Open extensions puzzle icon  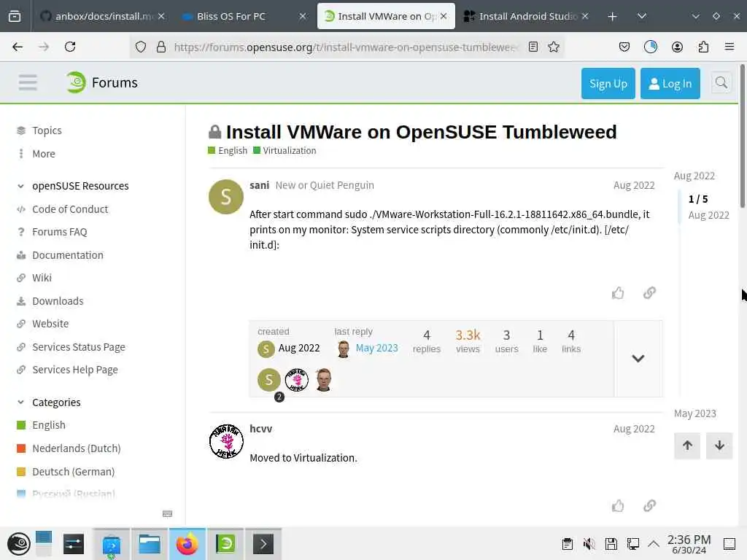click(704, 47)
